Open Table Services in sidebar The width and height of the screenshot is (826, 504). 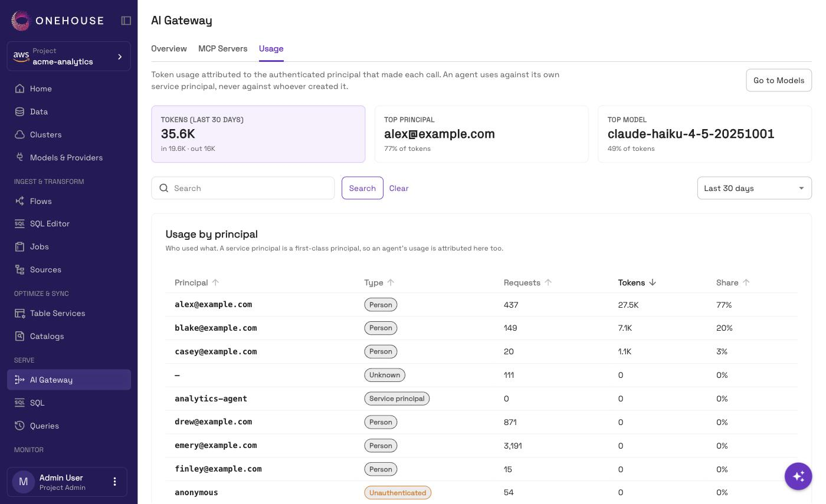pos(69,313)
